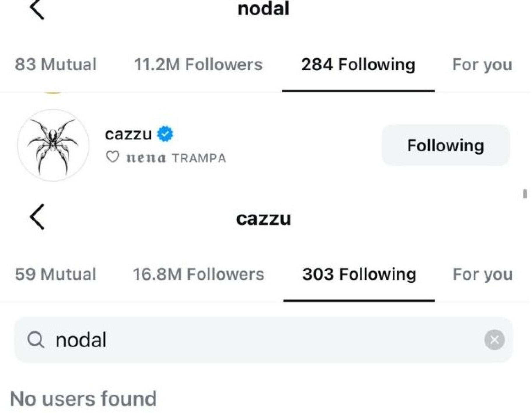This screenshot has height=420, width=532.
Task: Open the cazzu username link in list
Action: point(129,134)
